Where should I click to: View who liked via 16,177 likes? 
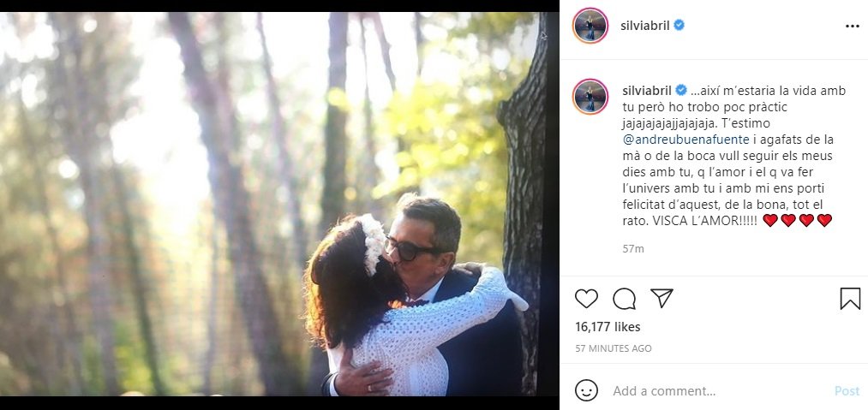point(608,327)
